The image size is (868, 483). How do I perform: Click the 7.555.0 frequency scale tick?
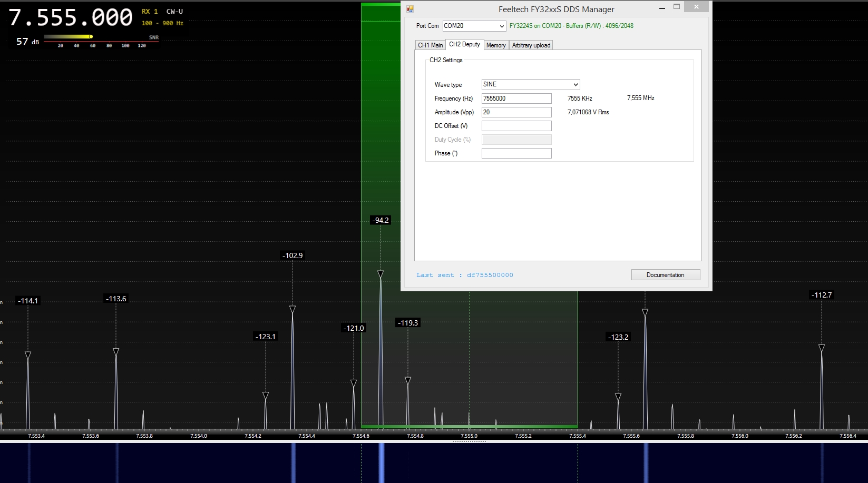coord(469,436)
